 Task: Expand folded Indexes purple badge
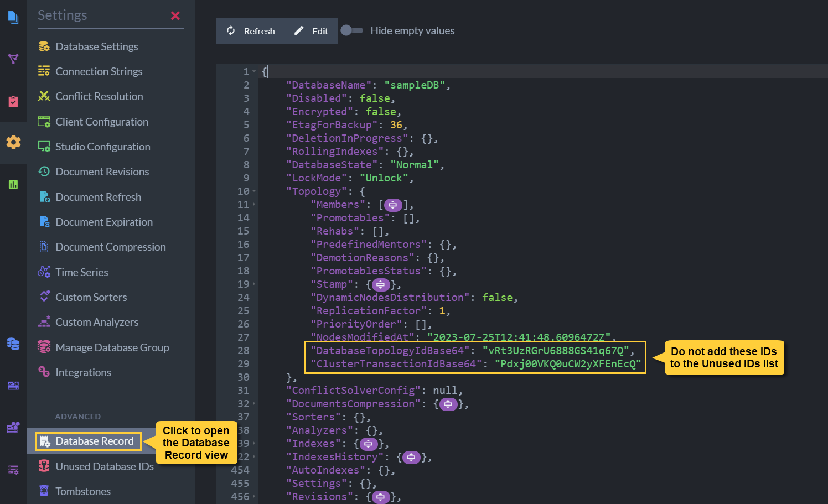tap(369, 444)
